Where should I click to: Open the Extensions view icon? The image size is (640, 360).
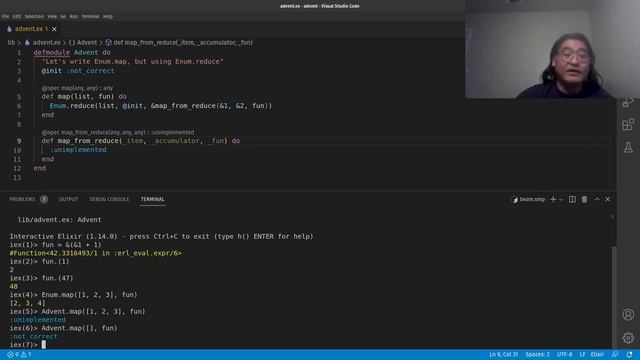[x=628, y=124]
